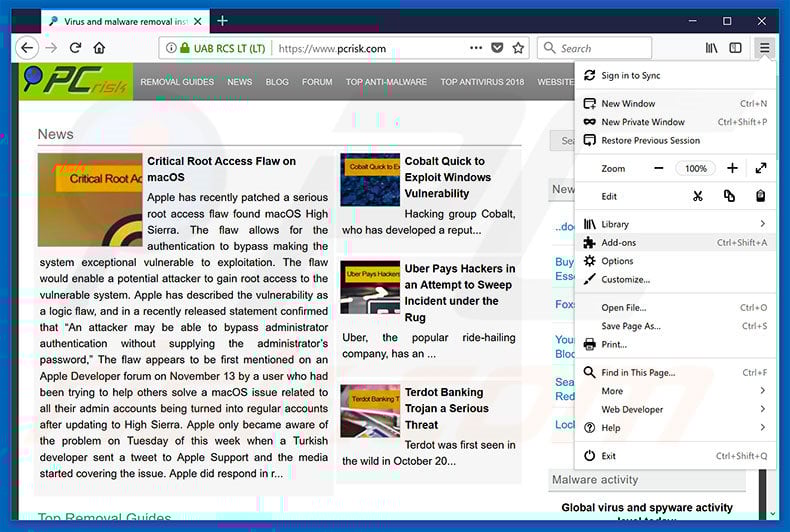Screen dimensions: 790x532
Task: Close the hamburger menu button
Action: (x=764, y=48)
